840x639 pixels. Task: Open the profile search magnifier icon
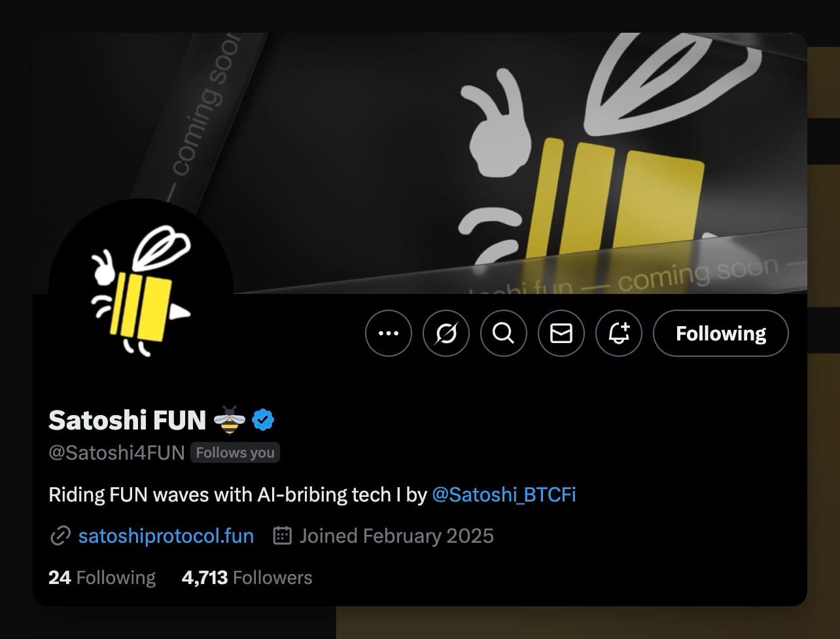[x=504, y=333]
